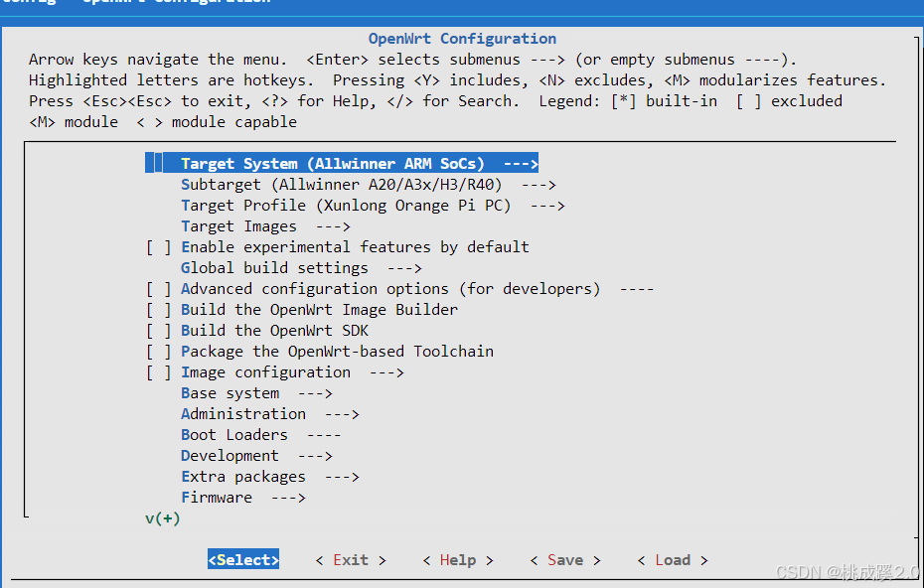This screenshot has width=924, height=588.
Task: Click the arrow after Base system
Action: click(315, 393)
